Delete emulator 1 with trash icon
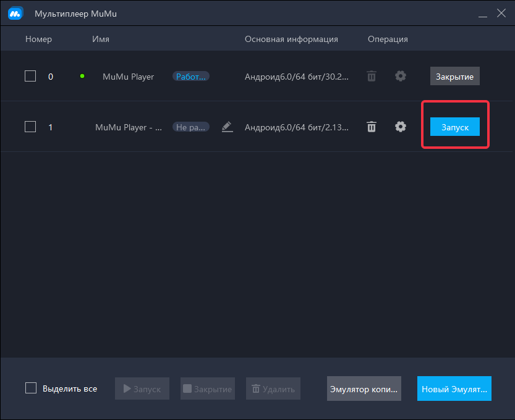The height and width of the screenshot is (420, 515). pyautogui.click(x=372, y=127)
